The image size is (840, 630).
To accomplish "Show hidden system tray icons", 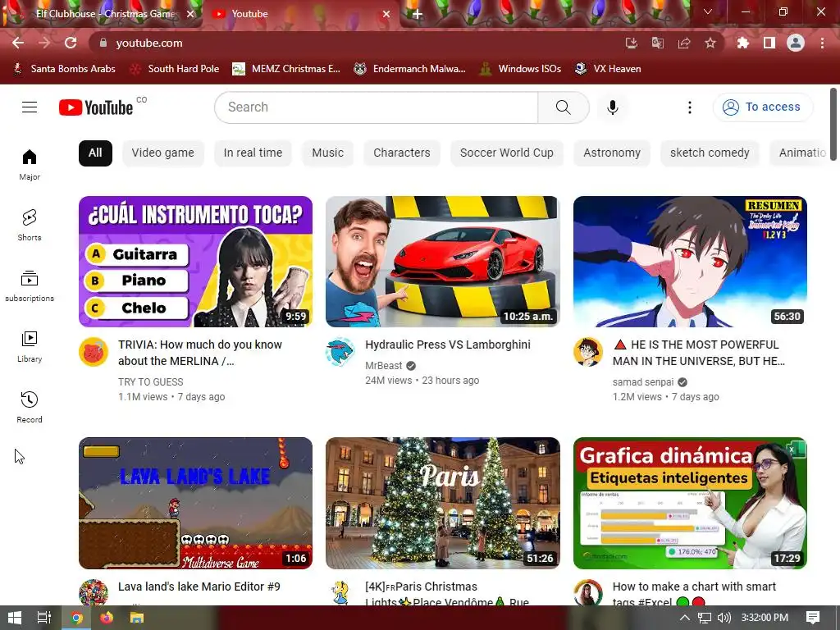I will [x=684, y=618].
